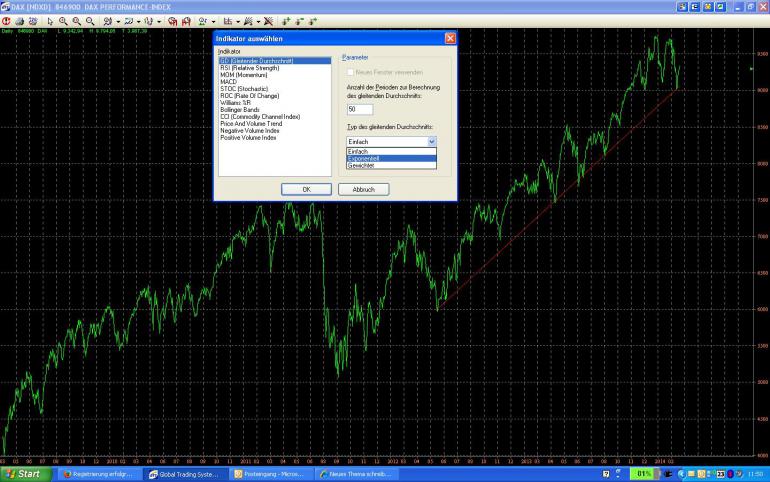Image resolution: width=770 pixels, height=482 pixels.
Task: Switch to Posteingang - Micros... taskbar item
Action: [x=270, y=474]
